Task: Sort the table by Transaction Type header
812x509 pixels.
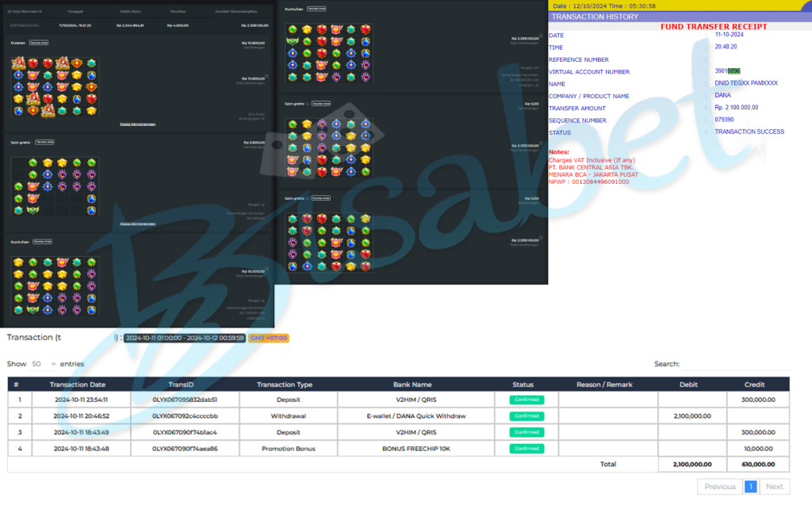Action: tap(285, 385)
